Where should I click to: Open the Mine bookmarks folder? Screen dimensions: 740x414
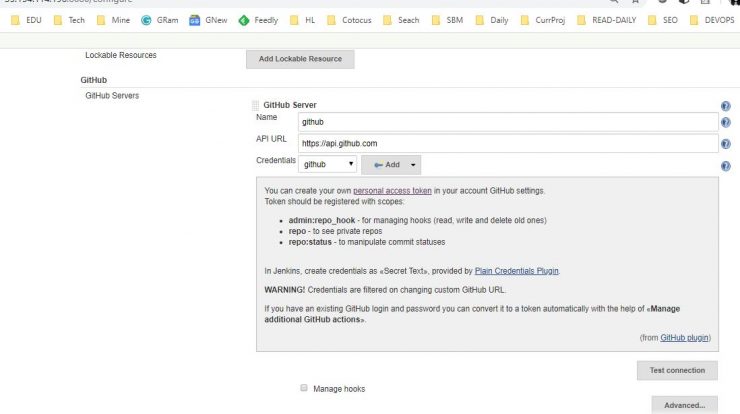[x=113, y=20]
